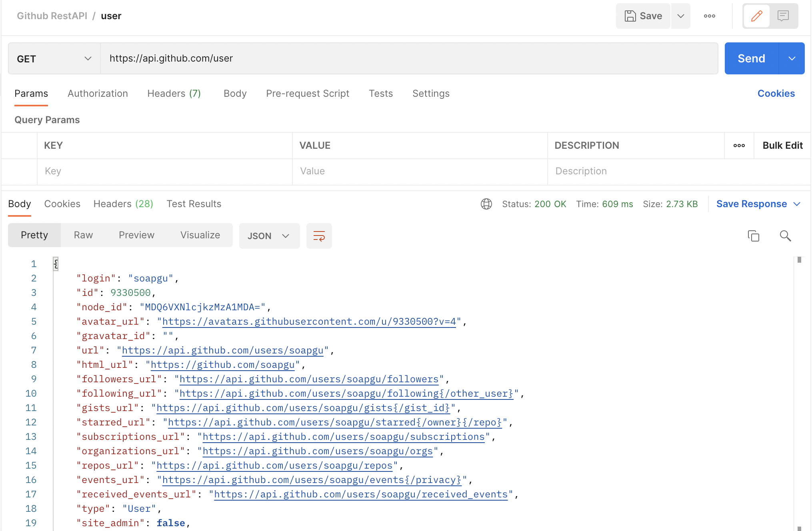Open query params options ellipsis icon
This screenshot has width=812, height=531.
pos(739,146)
